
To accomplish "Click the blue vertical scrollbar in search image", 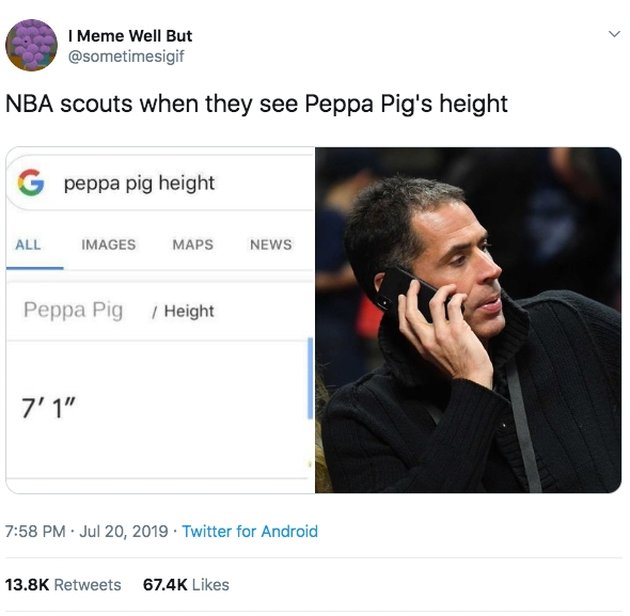I will click(310, 379).
